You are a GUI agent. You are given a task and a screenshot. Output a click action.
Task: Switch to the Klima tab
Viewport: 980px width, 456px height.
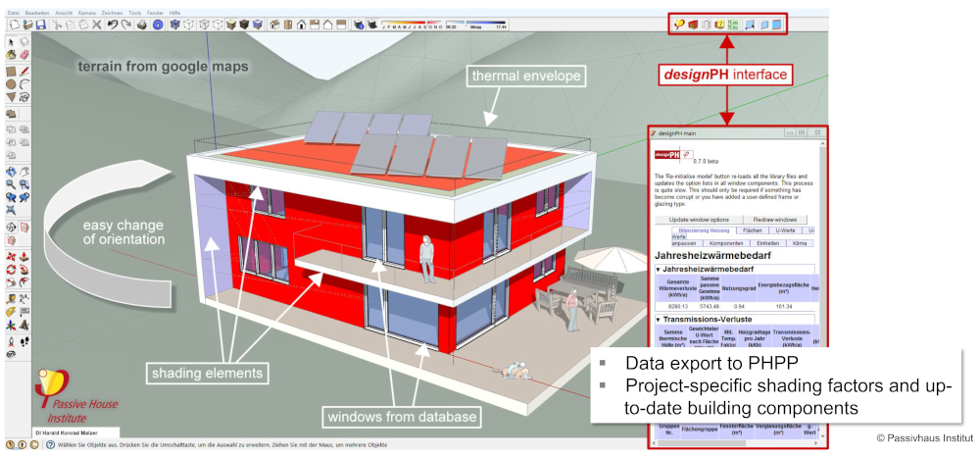point(800,243)
